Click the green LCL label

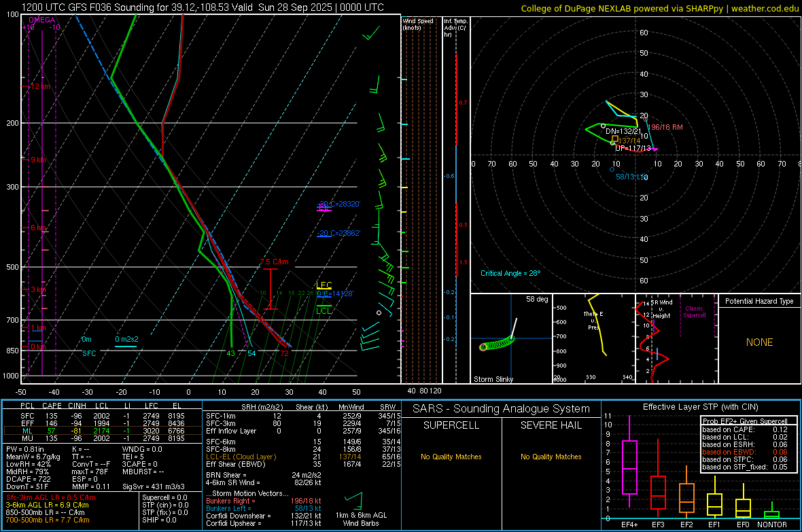[324, 311]
